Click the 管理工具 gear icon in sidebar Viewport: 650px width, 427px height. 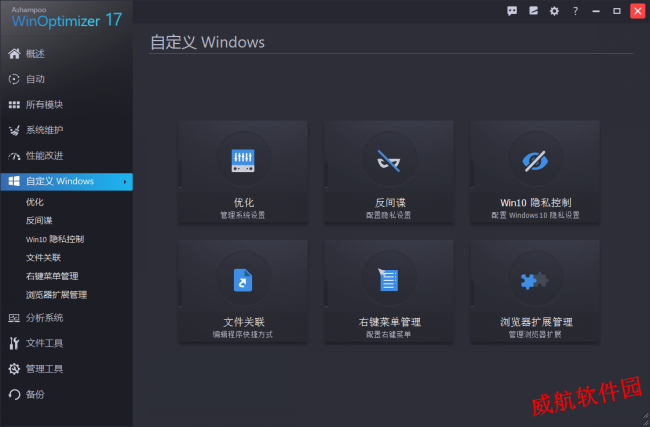point(14,369)
